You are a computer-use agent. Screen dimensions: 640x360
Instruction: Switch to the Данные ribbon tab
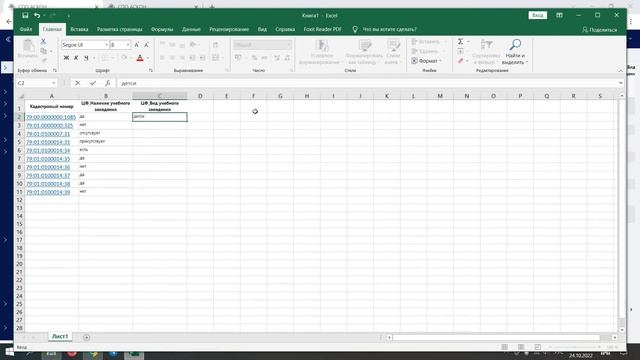(191, 29)
